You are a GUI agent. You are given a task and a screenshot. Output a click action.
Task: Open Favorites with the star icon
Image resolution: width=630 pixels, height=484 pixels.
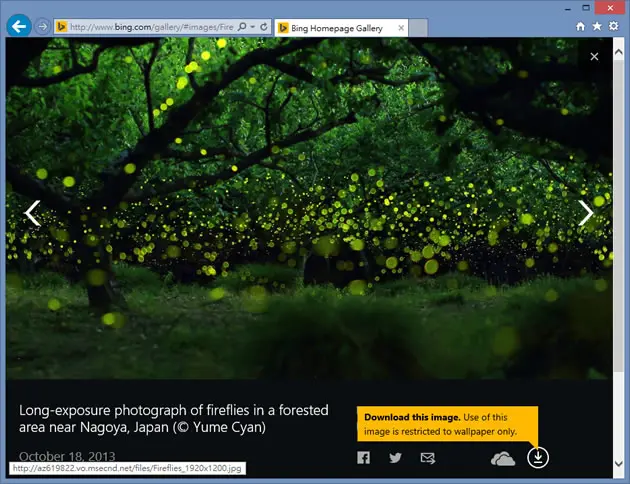597,27
